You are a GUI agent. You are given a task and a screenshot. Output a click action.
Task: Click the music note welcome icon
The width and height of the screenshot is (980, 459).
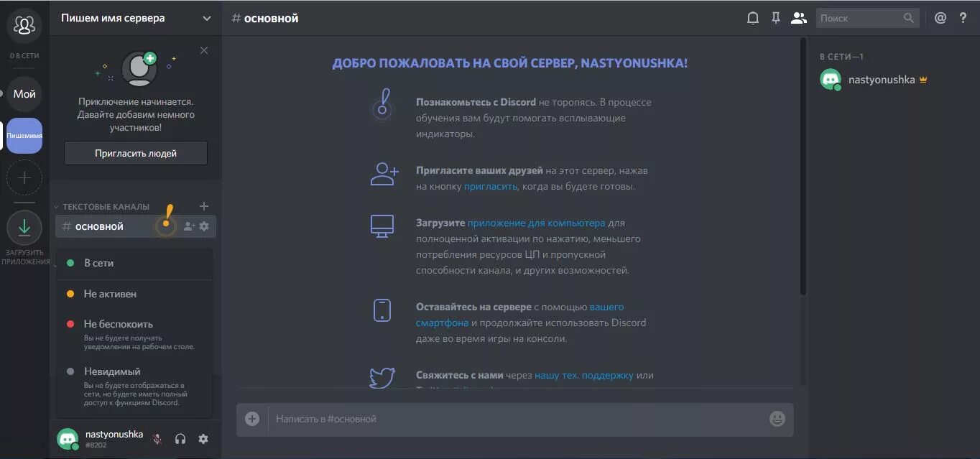click(383, 105)
